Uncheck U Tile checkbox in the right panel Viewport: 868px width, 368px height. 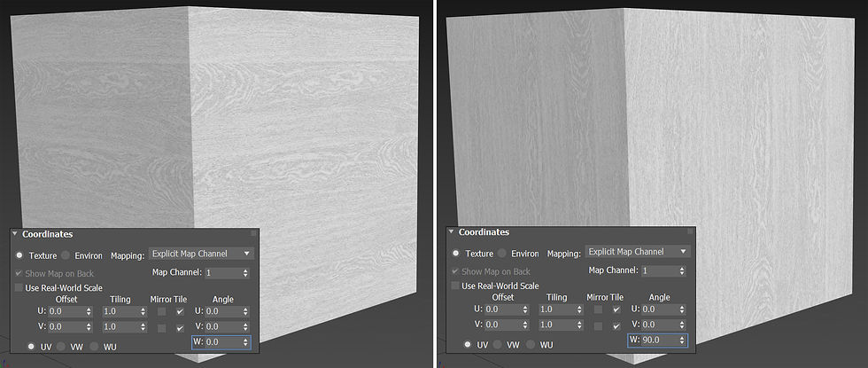coord(616,309)
